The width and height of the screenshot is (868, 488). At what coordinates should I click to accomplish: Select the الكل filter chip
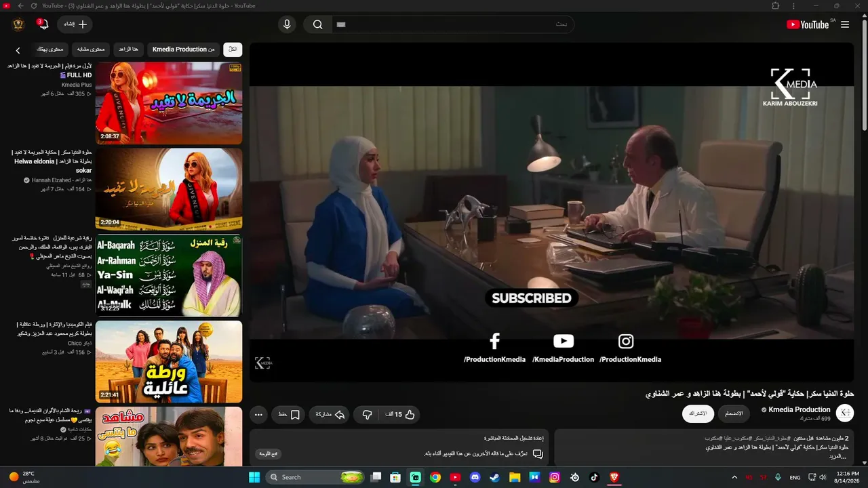pyautogui.click(x=233, y=49)
